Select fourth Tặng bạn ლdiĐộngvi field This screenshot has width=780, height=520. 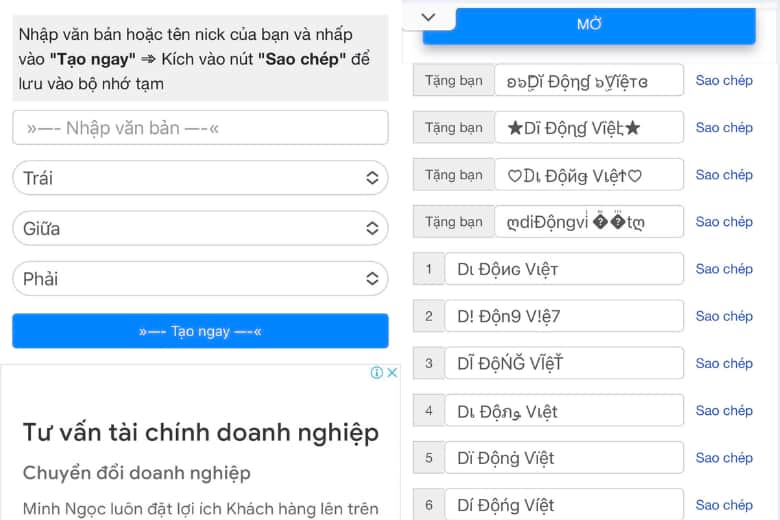589,221
